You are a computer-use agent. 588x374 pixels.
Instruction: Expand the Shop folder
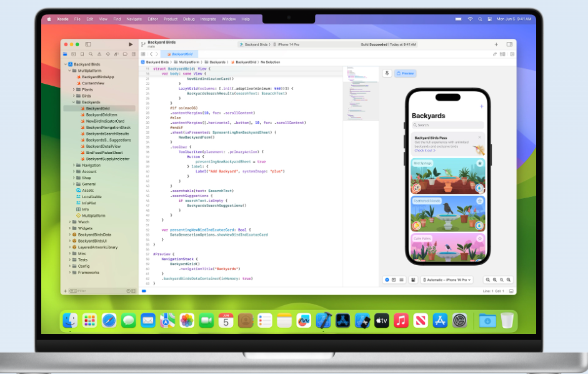(74, 178)
